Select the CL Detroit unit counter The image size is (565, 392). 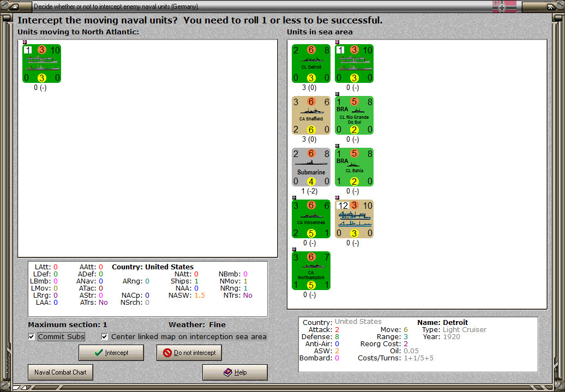311,64
